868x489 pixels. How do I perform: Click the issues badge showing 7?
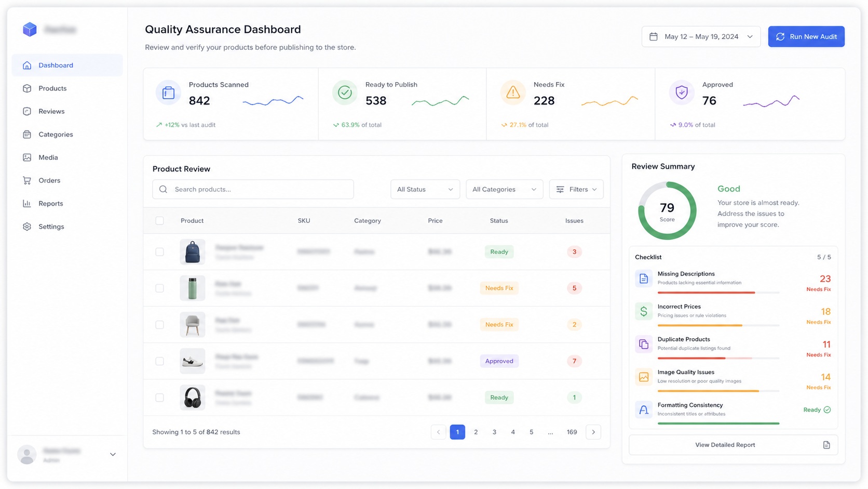pos(574,361)
